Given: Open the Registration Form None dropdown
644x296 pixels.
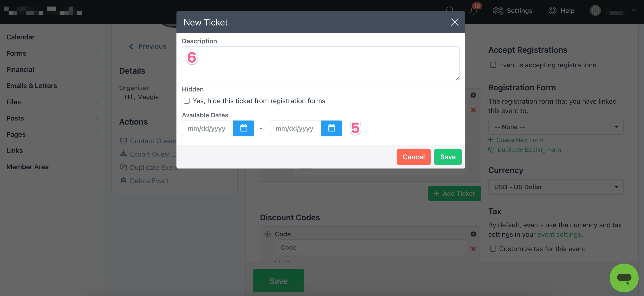Looking at the screenshot, I should pos(556,127).
